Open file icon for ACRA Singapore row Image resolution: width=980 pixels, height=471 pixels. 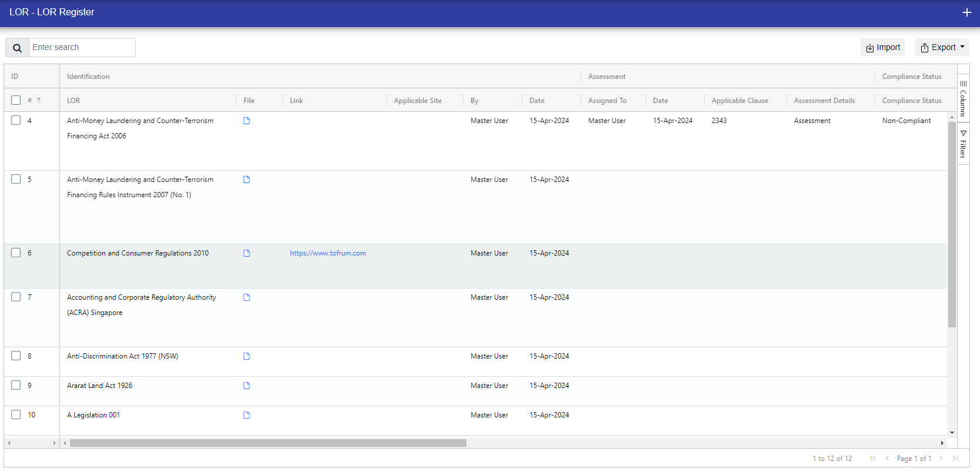(246, 297)
